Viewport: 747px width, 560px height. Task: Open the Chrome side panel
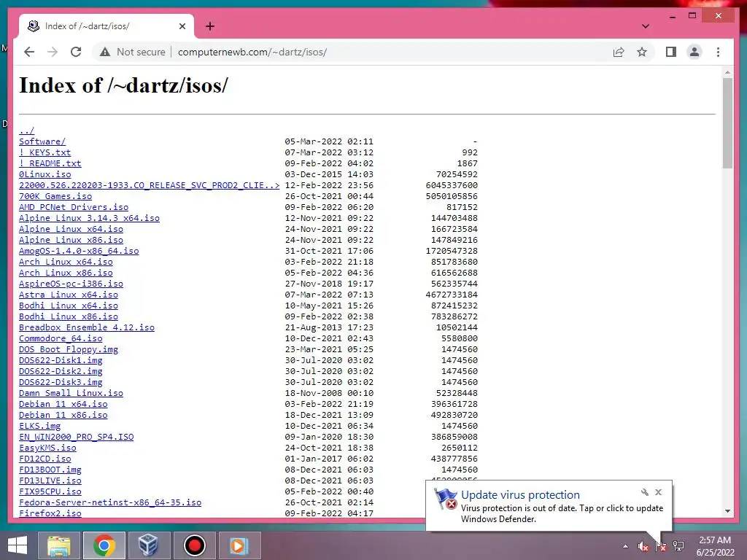click(671, 52)
